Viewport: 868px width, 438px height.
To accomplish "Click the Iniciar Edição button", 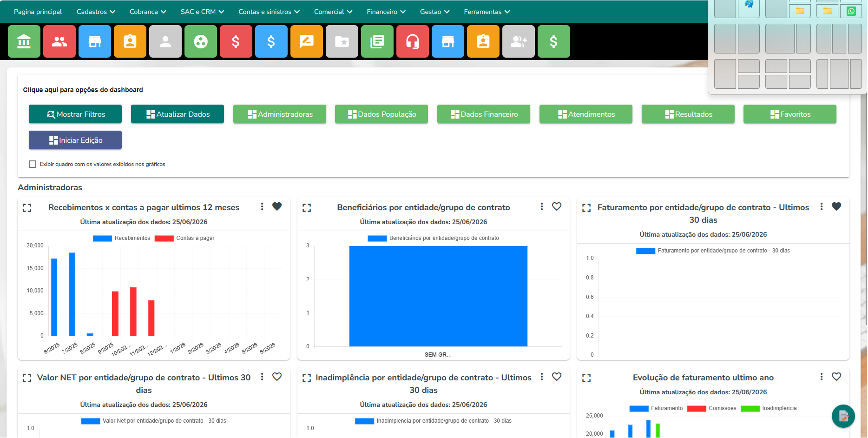I will tap(75, 140).
